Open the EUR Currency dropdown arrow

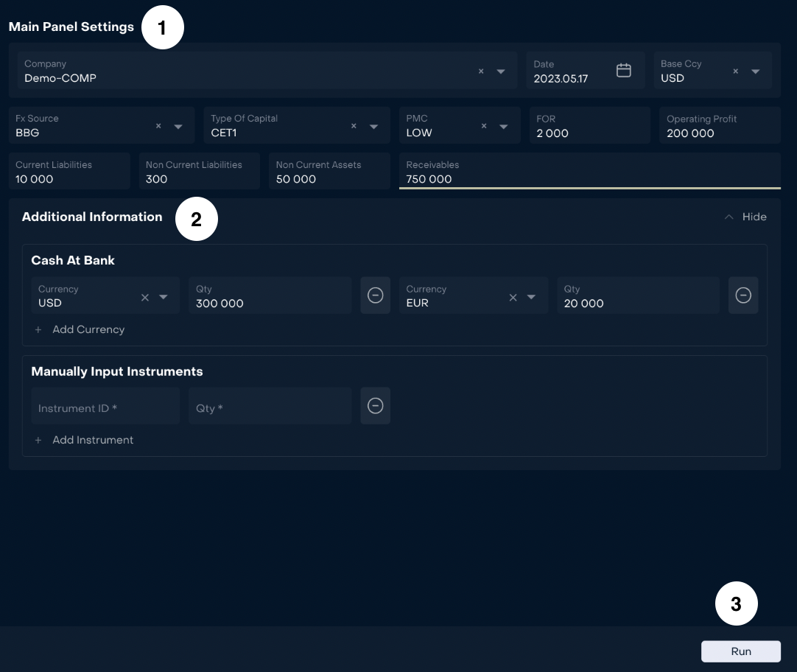(531, 297)
